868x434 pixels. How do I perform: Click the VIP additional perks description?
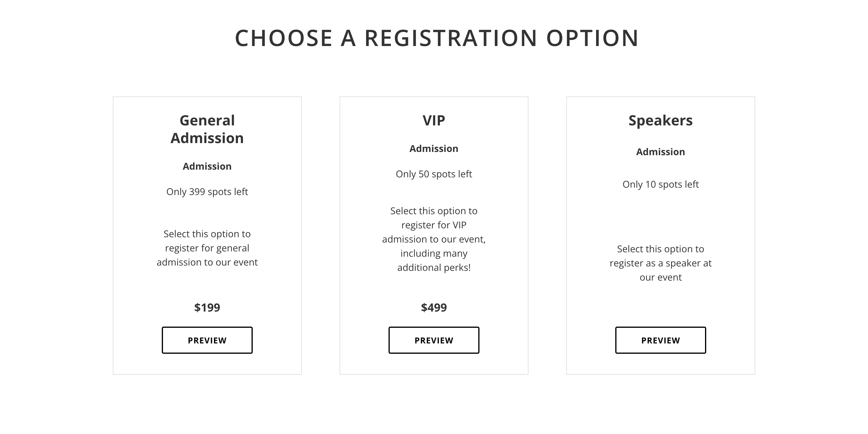pos(434,239)
